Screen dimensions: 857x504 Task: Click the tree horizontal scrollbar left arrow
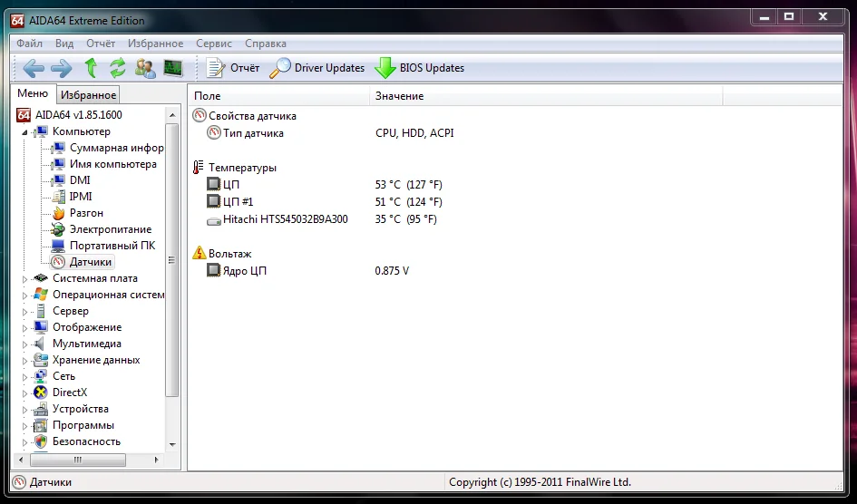pyautogui.click(x=22, y=460)
